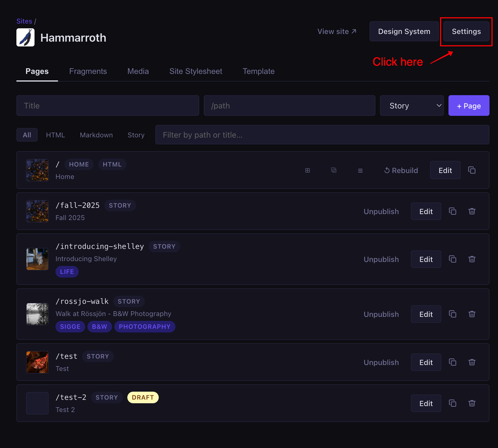The image size is (498, 448).
Task: Open the page type dropdown showing Story
Action: [x=412, y=105]
